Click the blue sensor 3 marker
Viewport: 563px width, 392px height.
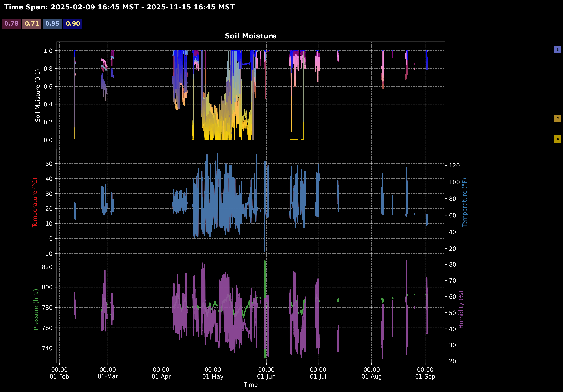(557, 50)
